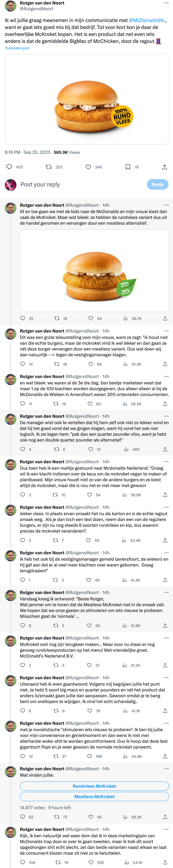
Task: View analytics of reply with 99.3K views
Action: [125, 817]
